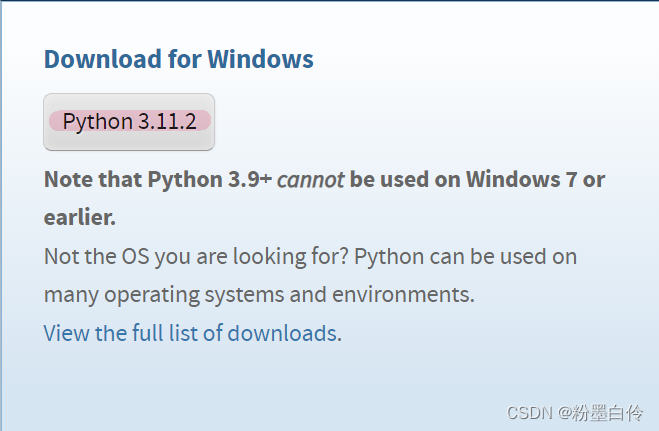Click Windows 7 in the bold warning
Viewport: 659px width, 431px height.
521,179
